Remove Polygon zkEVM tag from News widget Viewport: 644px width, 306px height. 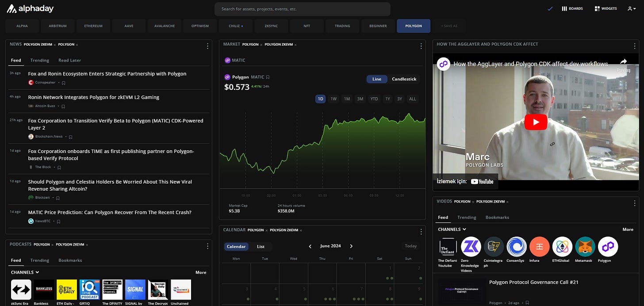pyautogui.click(x=55, y=45)
